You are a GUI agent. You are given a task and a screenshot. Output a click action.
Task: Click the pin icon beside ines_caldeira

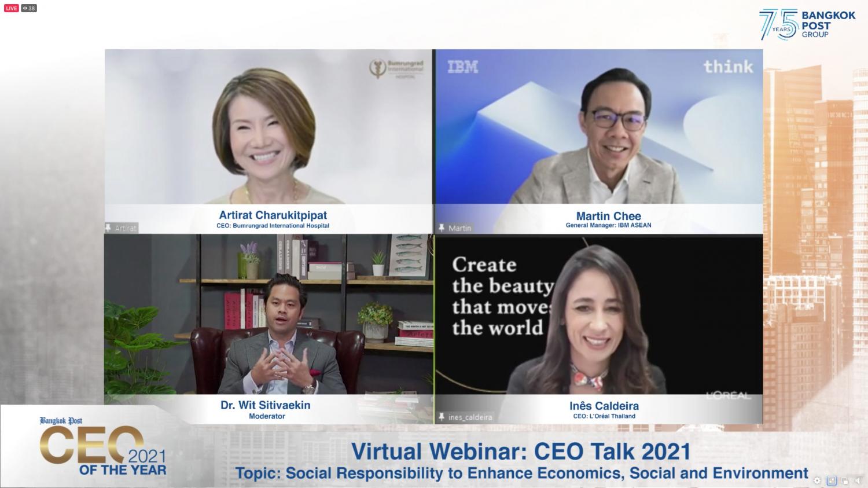coord(442,417)
